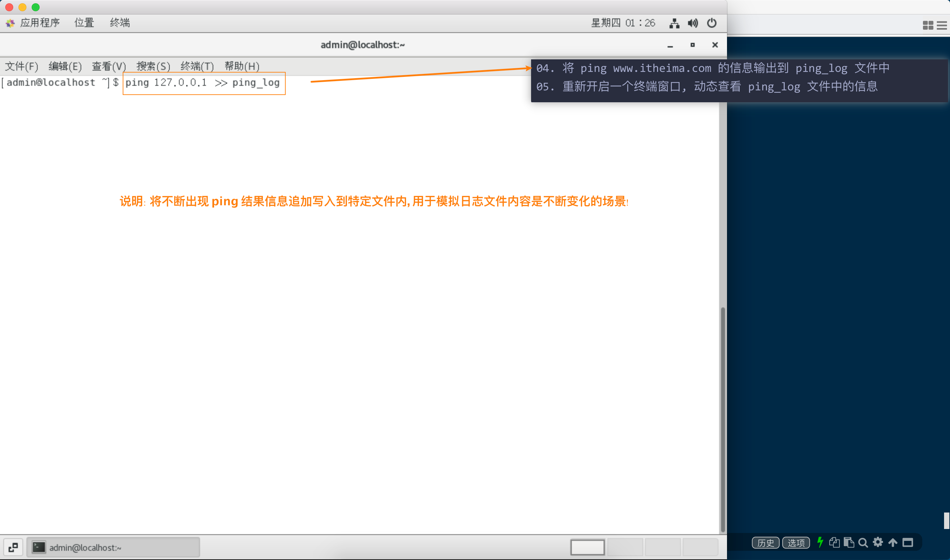Screen dimensions: 950x560
Task: Open the 终端 menu in top panel
Action: click(120, 23)
